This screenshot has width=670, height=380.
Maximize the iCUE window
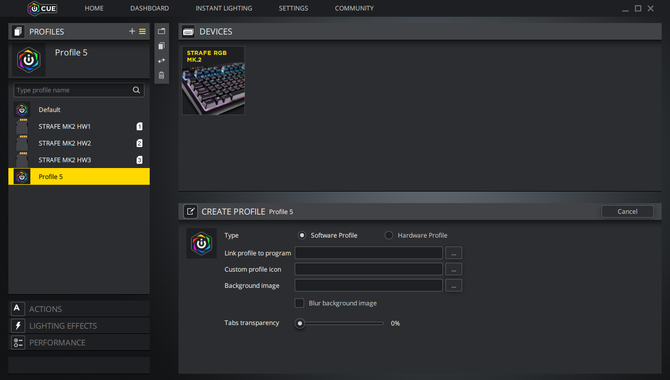click(x=638, y=8)
